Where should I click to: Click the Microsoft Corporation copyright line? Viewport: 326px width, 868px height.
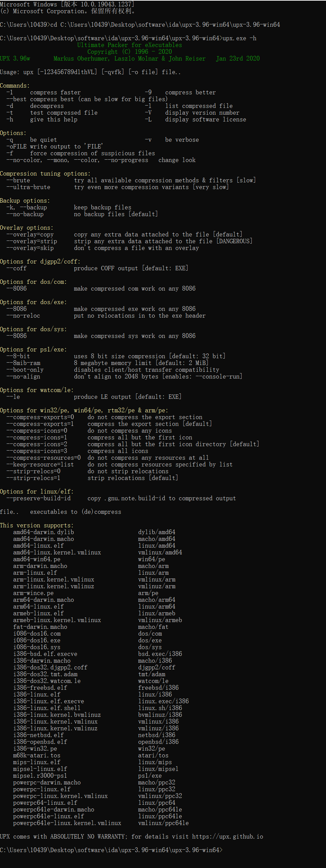pyautogui.click(x=68, y=11)
